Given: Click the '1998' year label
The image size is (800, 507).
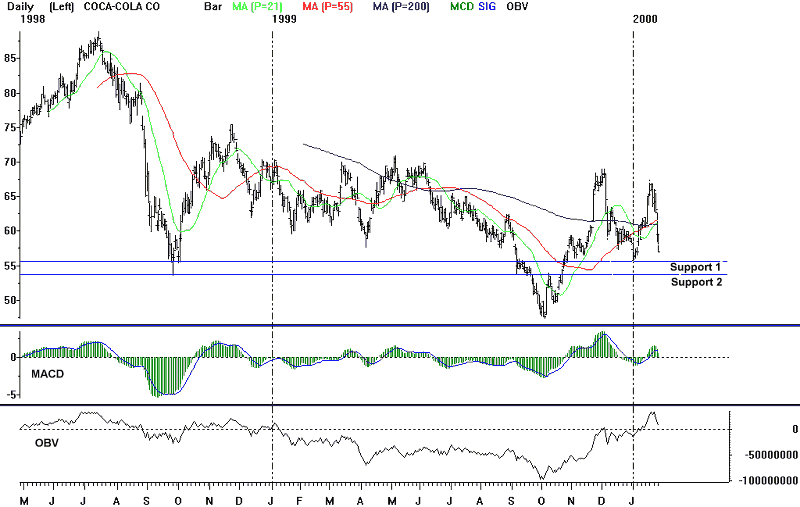Looking at the screenshot, I should (x=33, y=19).
